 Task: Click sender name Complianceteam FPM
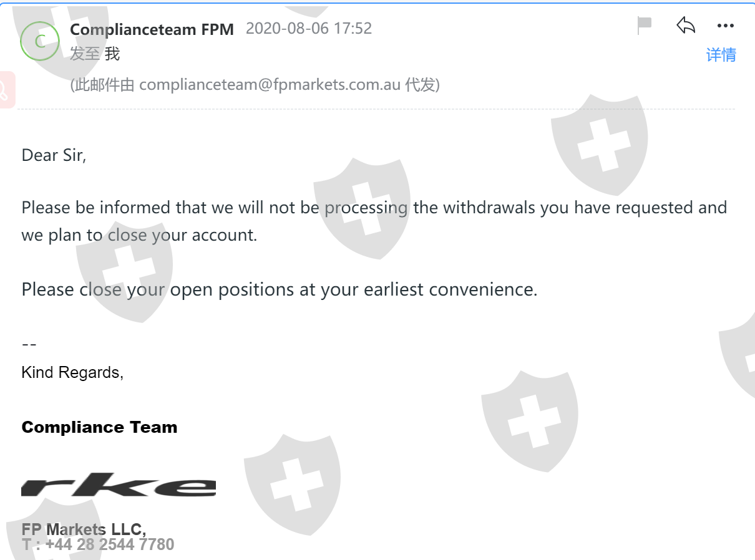152,29
